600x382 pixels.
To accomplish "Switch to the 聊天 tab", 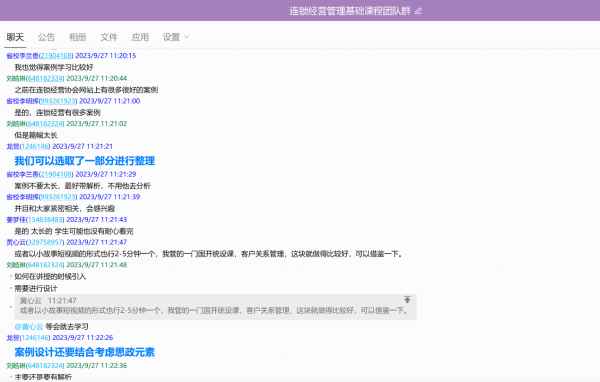I will (x=15, y=37).
